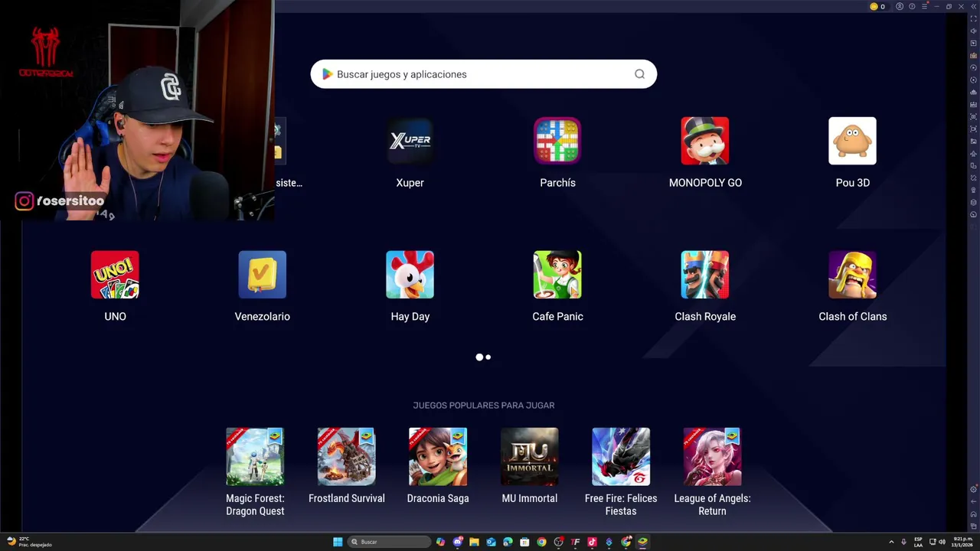Toggle full screen in the sidebar
Image resolution: width=980 pixels, height=551 pixels.
click(974, 18)
